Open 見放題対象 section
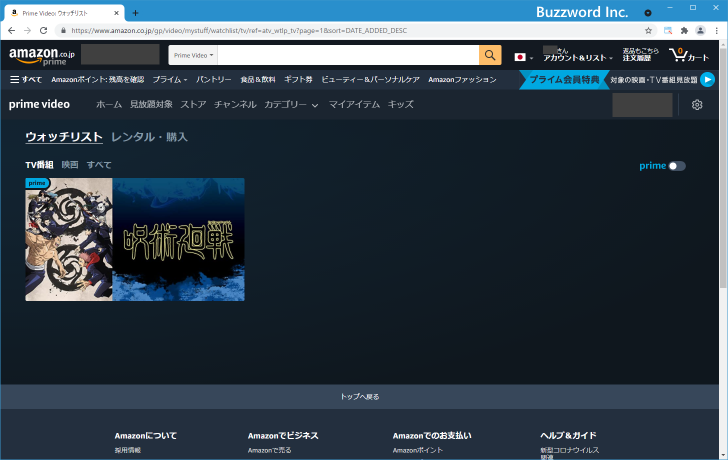728x460 pixels. click(151, 105)
